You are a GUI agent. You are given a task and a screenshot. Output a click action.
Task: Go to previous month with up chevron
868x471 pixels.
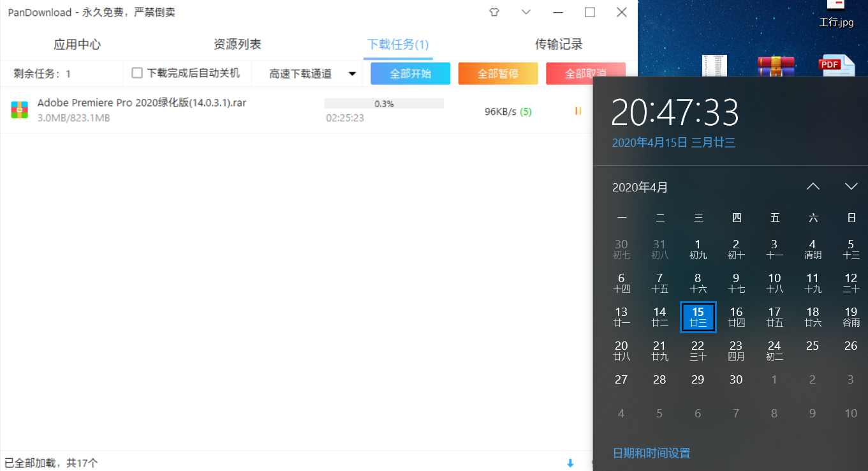(x=813, y=186)
